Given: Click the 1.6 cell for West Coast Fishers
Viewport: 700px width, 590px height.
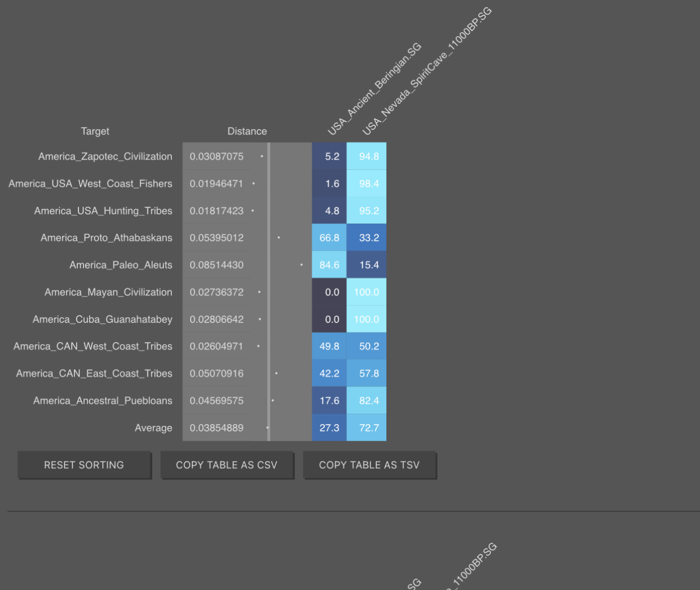Looking at the screenshot, I should 329,184.
